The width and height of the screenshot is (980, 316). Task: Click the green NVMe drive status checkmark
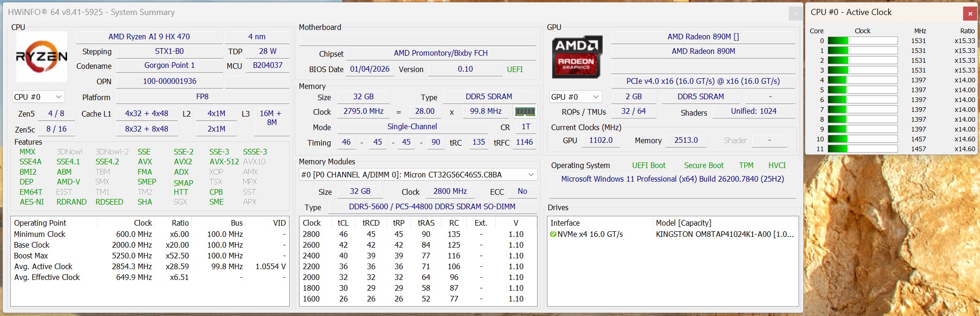tap(553, 234)
